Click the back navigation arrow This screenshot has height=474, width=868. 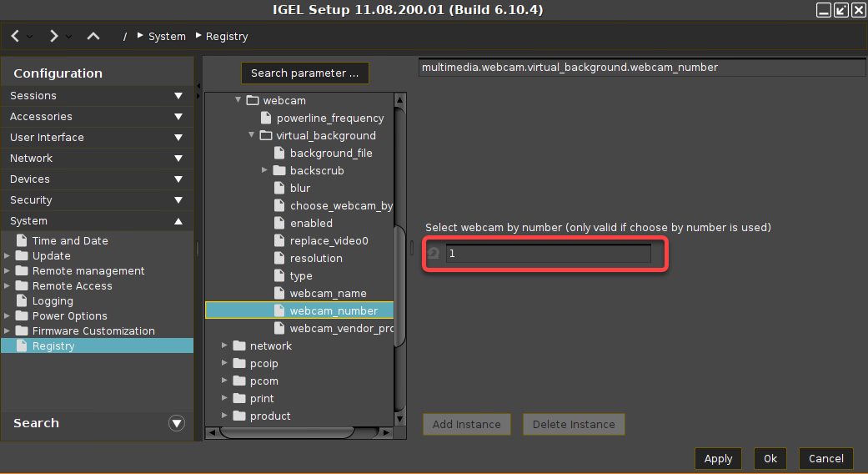pyautogui.click(x=16, y=36)
